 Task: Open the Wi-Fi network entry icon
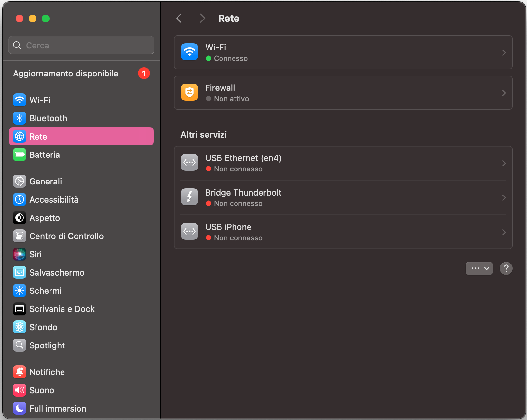[x=190, y=52]
